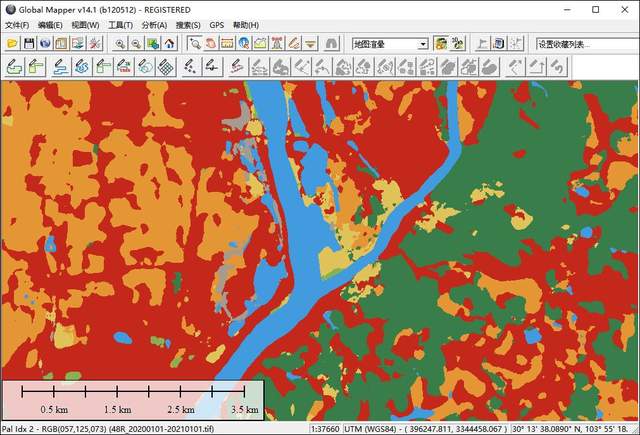The height and width of the screenshot is (435, 640).
Task: Open the 分析(A) menu
Action: (x=154, y=25)
